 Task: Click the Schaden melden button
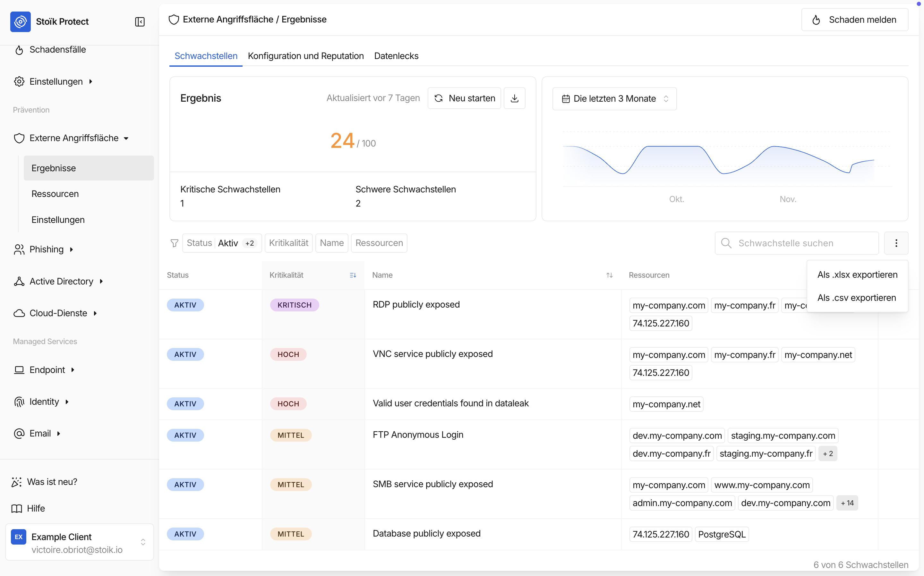(855, 20)
